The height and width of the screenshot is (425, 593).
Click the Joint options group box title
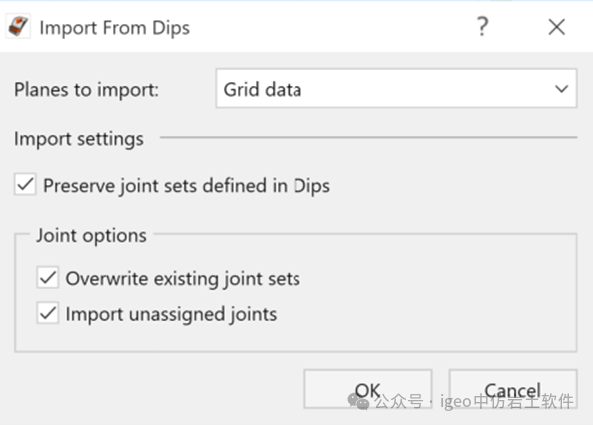(91, 236)
